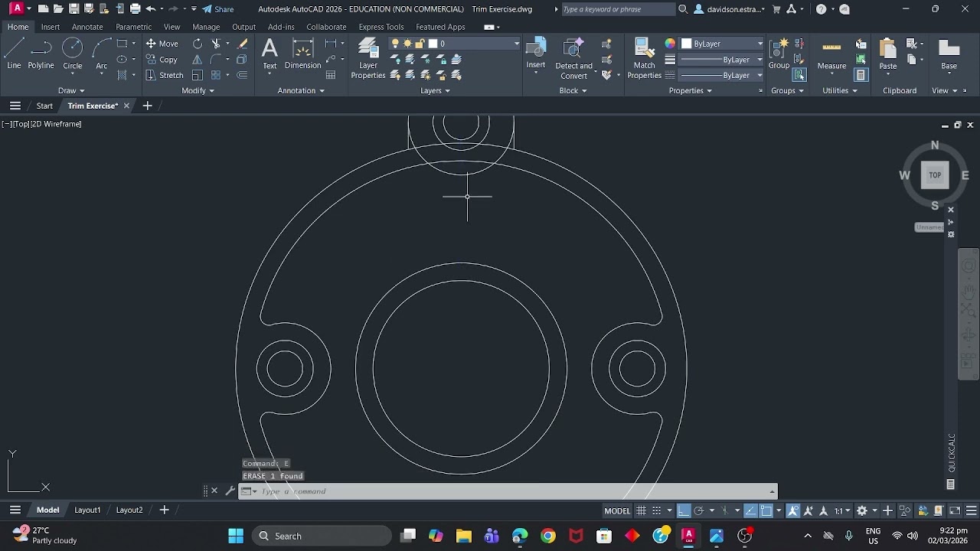This screenshot has width=980, height=551.
Task: Toggle snap mode in status bar
Action: tap(657, 510)
